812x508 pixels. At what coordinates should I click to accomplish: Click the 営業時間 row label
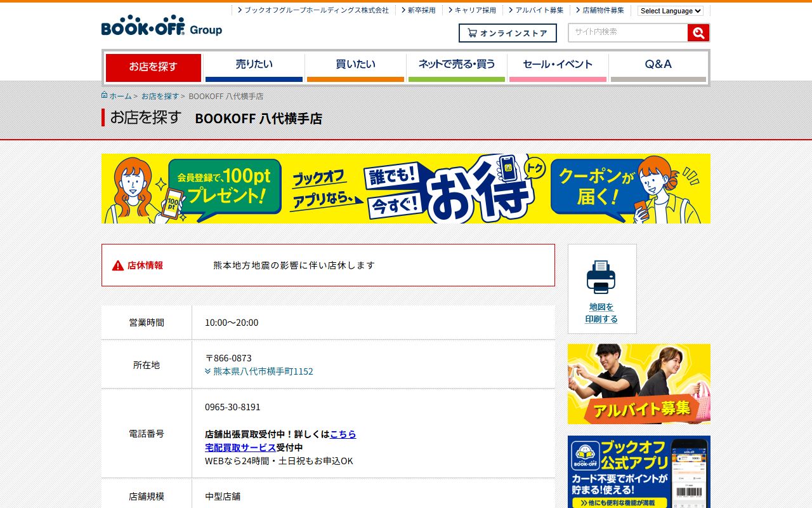(x=147, y=323)
